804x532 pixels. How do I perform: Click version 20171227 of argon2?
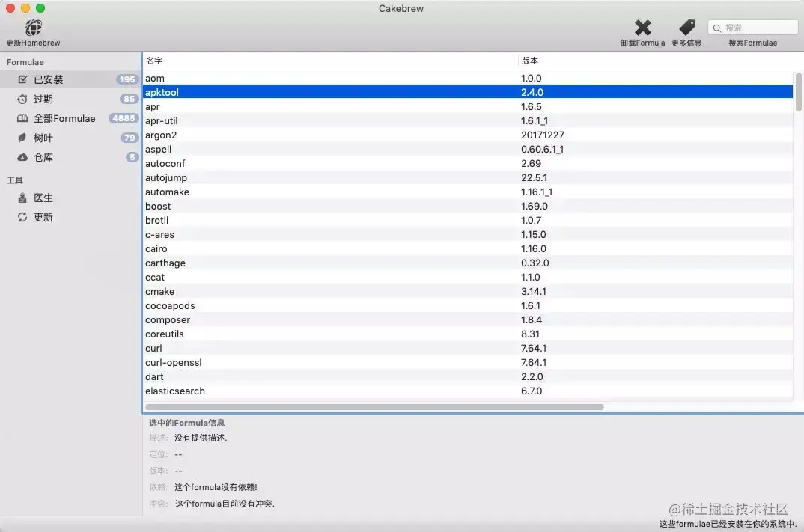543,135
